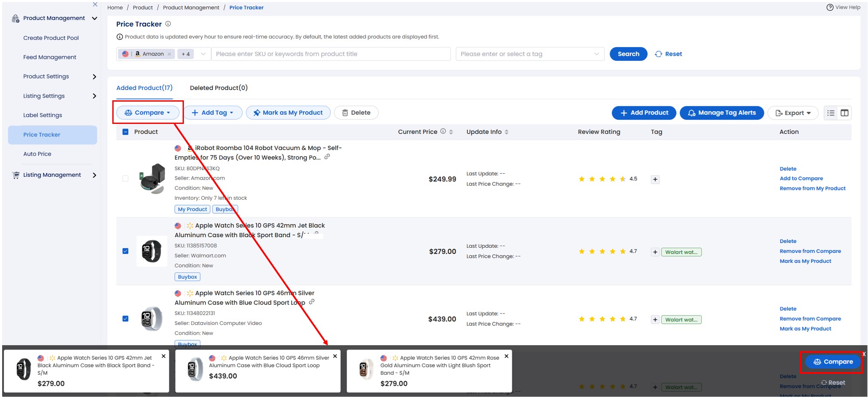Click Reset in the compare bar

(833, 383)
